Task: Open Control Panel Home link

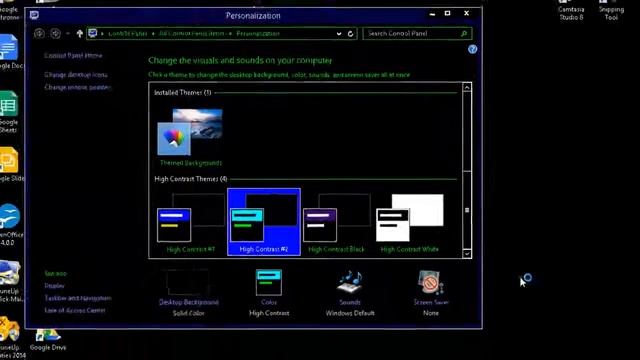Action: [73, 56]
